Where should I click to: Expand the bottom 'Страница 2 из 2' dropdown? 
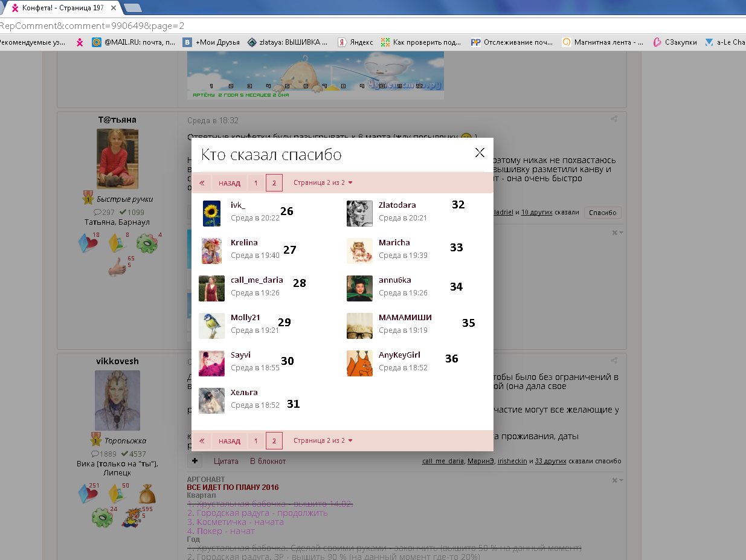323,440
